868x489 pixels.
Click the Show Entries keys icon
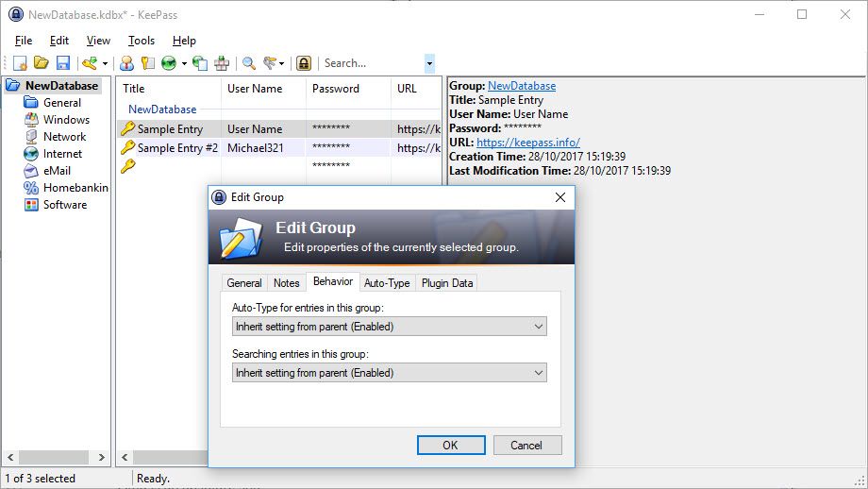coord(270,63)
